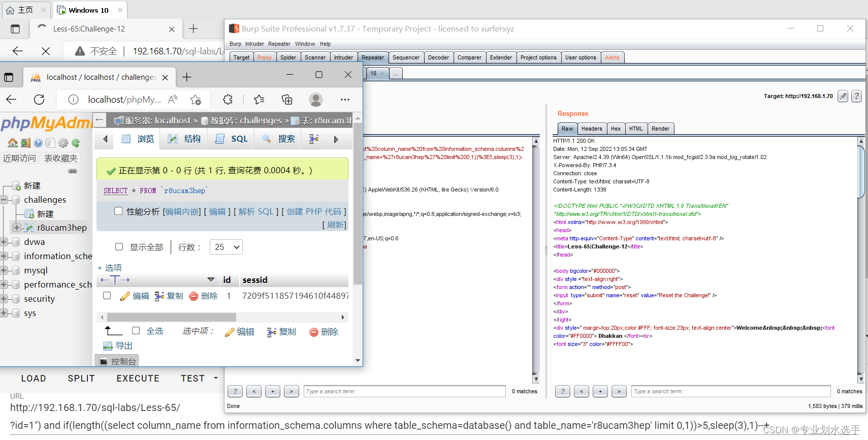868x440 pixels.
Task: Open phpMyAdmin documentation question-mark icon
Action: coord(38,143)
